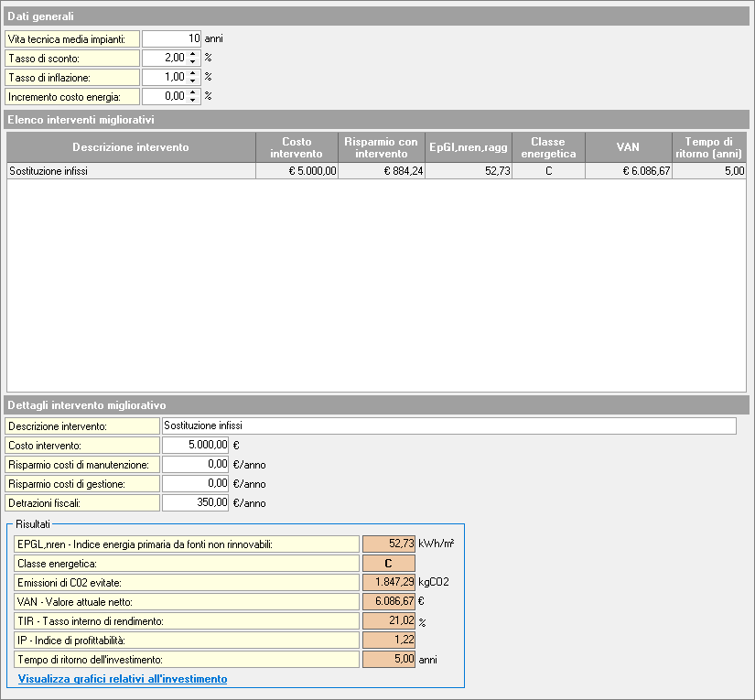Open Visualizza grafici relativi all'investimento link
Viewport: 755px width, 700px height.
[x=123, y=679]
